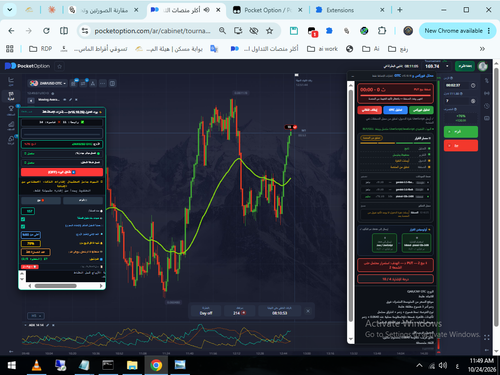
Task: Add current asset to favorites star
Action: pyautogui.click(x=60, y=66)
